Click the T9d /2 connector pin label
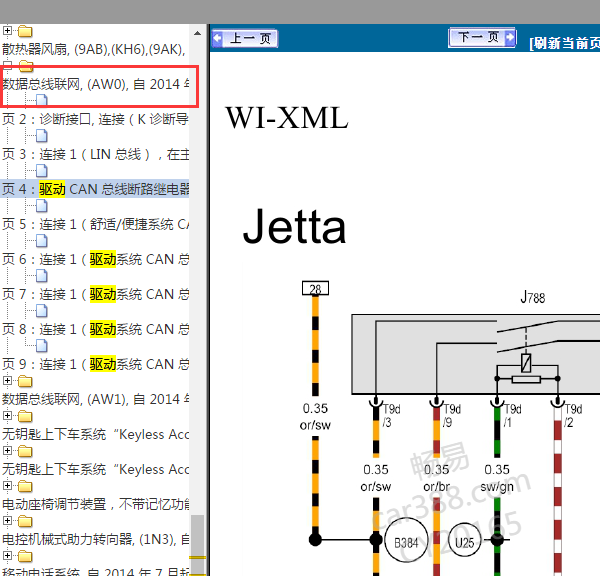This screenshot has width=600, height=576. pyautogui.click(x=573, y=416)
